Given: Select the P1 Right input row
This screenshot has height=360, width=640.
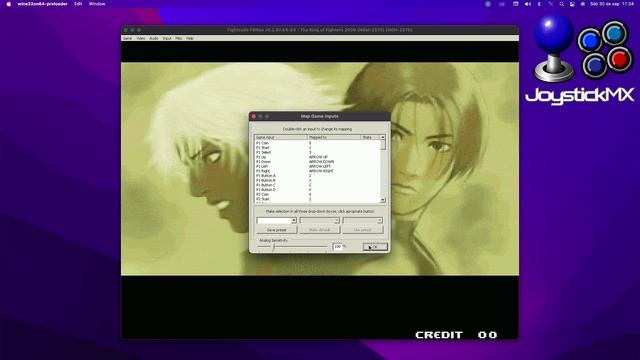Looking at the screenshot, I should pyautogui.click(x=317, y=171).
